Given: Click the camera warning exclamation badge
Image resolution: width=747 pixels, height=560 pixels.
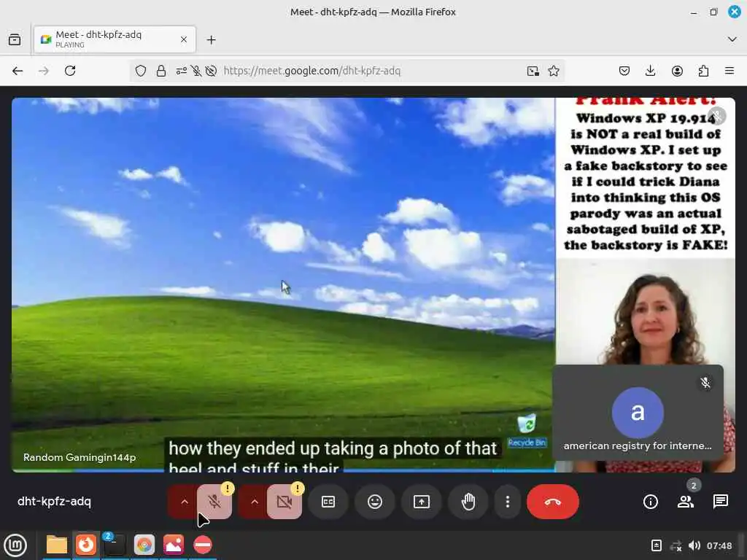Looking at the screenshot, I should pos(298,488).
